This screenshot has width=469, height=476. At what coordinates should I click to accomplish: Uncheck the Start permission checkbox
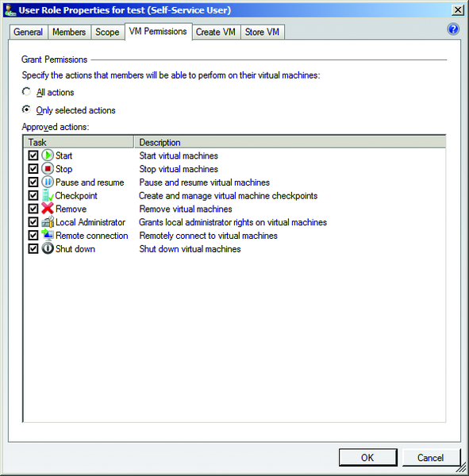pyautogui.click(x=33, y=155)
